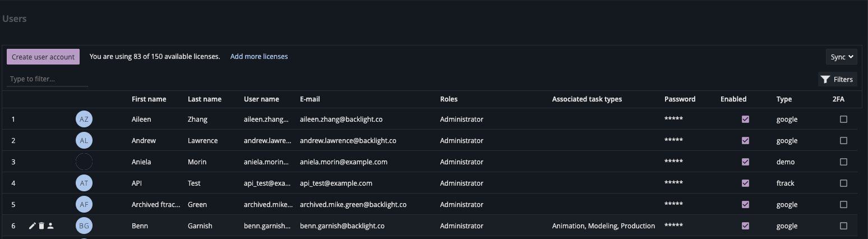Click the person icon beside Benn Garnish's row
Screen dimensions: 868x239
click(x=50, y=226)
